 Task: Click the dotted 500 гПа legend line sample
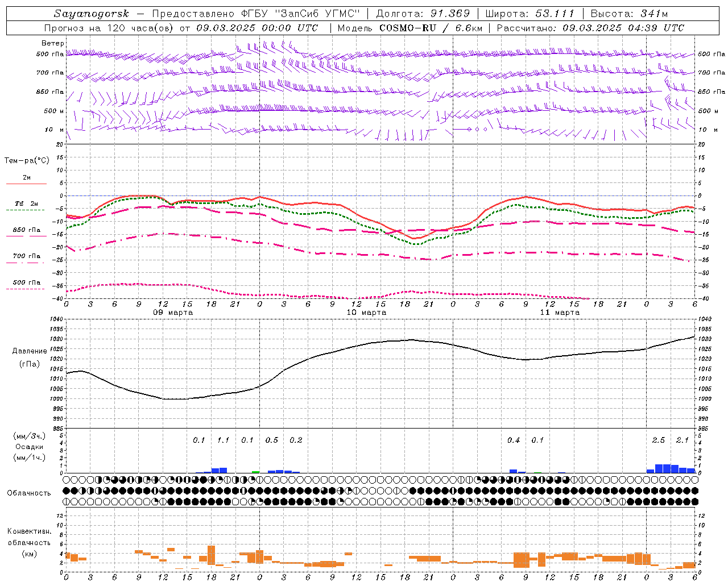click(25, 289)
